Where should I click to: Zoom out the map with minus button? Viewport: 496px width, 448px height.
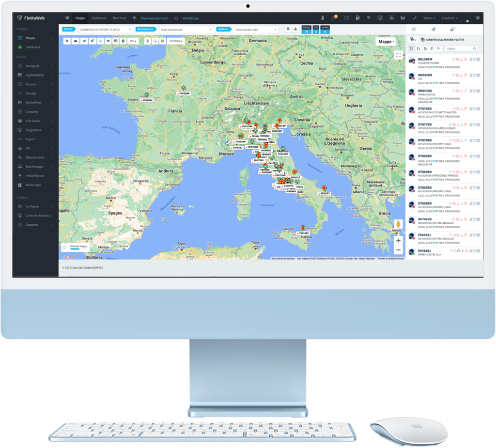tap(398, 250)
